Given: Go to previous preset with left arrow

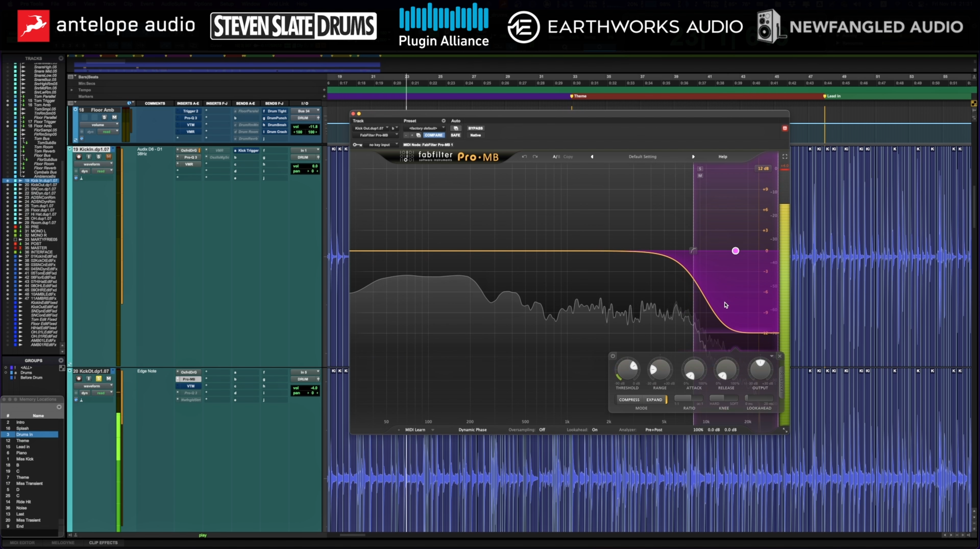Looking at the screenshot, I should tap(592, 157).
